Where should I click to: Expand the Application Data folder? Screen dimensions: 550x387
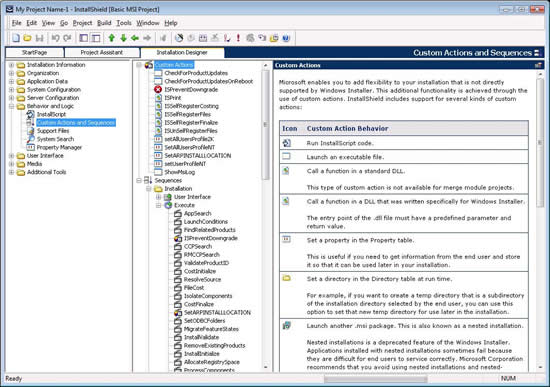click(x=11, y=81)
